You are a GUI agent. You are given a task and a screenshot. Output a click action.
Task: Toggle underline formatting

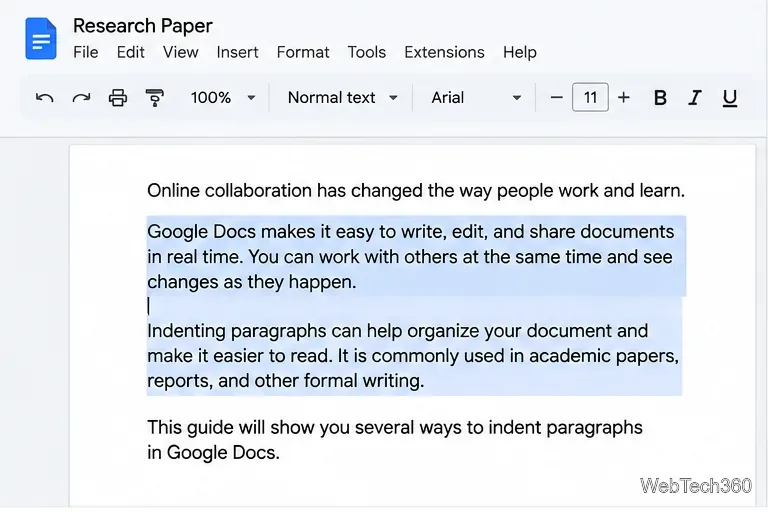pos(730,98)
